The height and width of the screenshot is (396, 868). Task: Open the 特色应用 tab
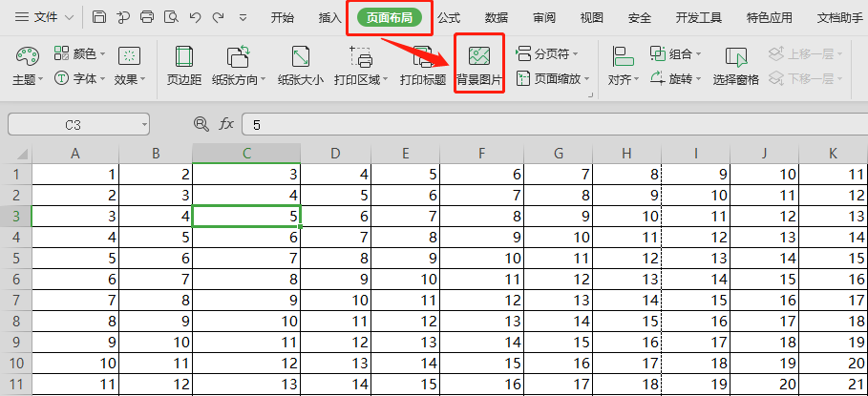point(769,18)
